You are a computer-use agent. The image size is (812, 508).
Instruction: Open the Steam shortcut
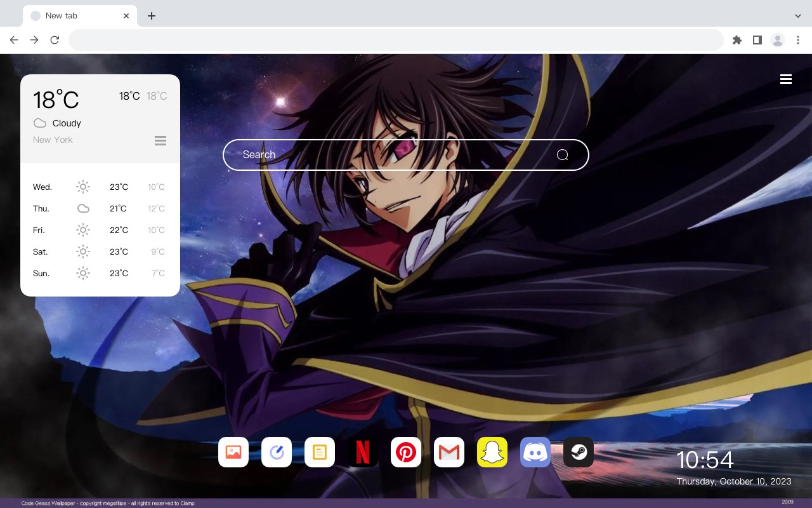click(x=579, y=452)
